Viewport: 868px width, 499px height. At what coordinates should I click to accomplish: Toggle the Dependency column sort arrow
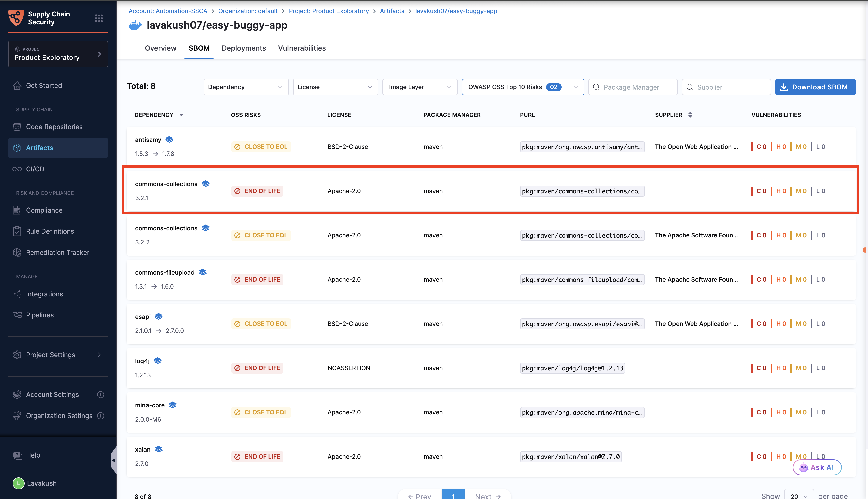pos(181,115)
